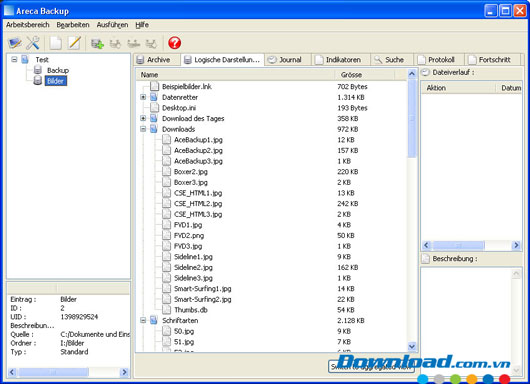The width and height of the screenshot is (530, 384).
Task: Collapse the Test group in tree
Action: (14, 59)
